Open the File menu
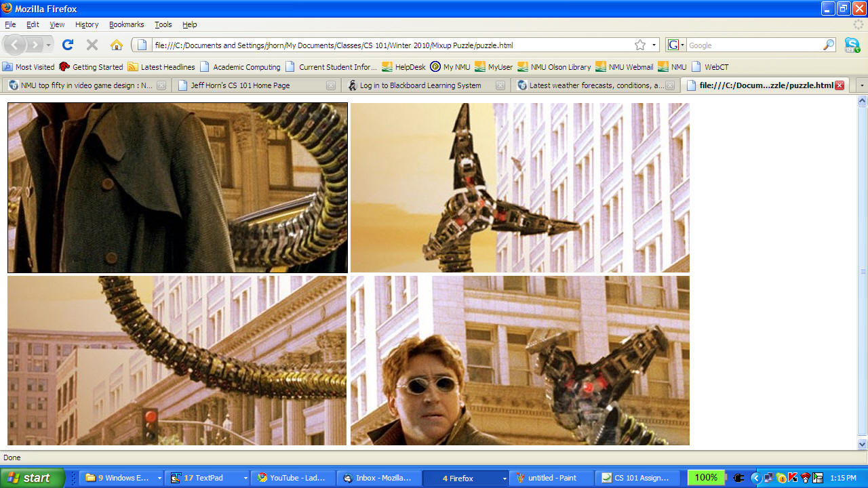Viewport: 868px width, 488px height. pyautogui.click(x=10, y=24)
